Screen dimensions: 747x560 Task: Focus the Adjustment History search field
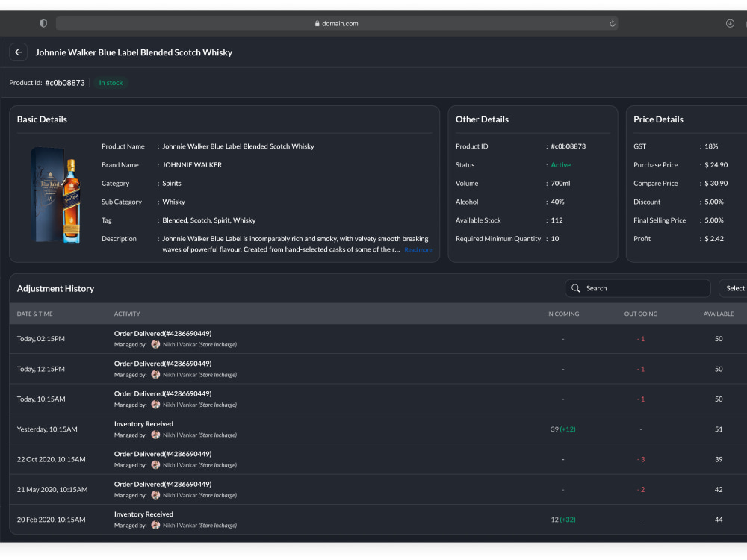point(637,288)
